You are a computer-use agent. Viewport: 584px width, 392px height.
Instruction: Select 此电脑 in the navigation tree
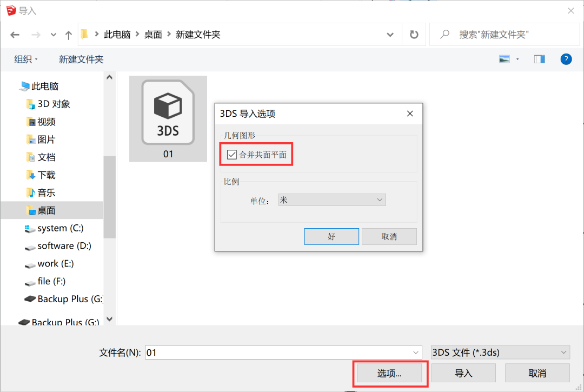point(39,87)
